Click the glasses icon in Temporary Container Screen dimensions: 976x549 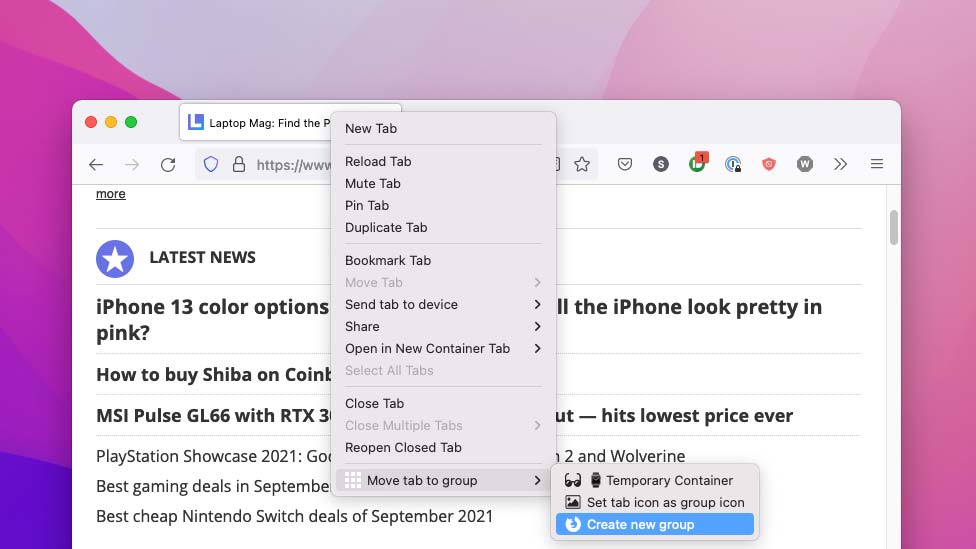click(x=573, y=480)
